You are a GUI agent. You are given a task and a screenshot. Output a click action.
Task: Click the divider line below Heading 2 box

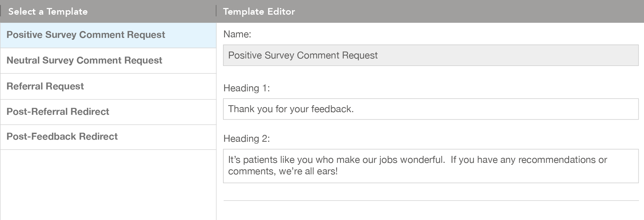point(431,201)
